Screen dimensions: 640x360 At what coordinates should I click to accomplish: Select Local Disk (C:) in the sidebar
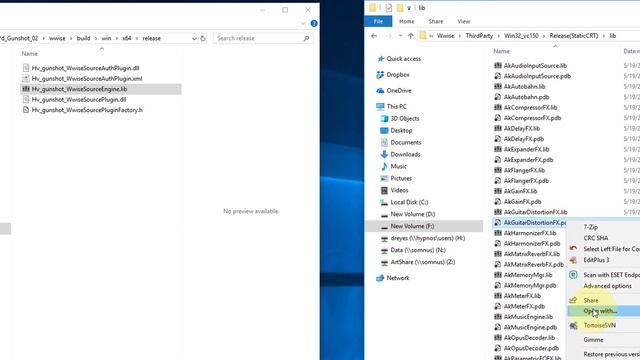409,202
